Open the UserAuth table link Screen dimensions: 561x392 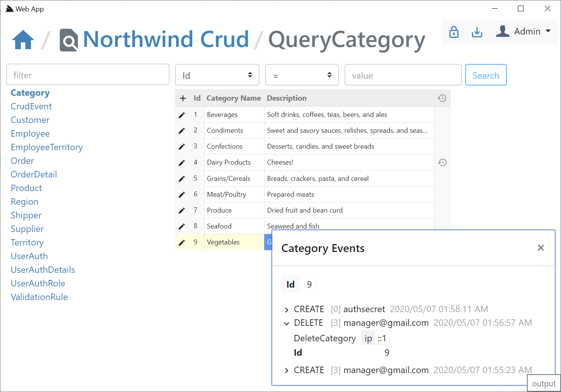click(x=30, y=257)
